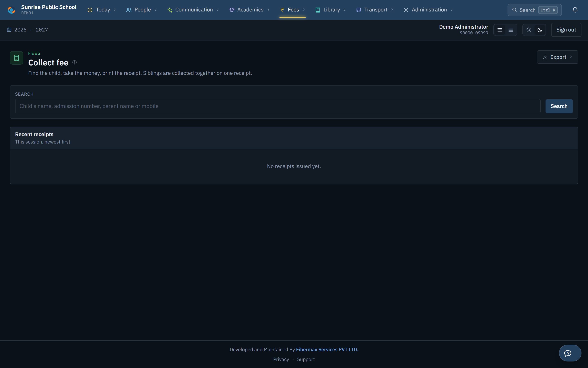The width and height of the screenshot is (588, 368).
Task: Click the rupee icon of Fees
Action: (x=282, y=10)
